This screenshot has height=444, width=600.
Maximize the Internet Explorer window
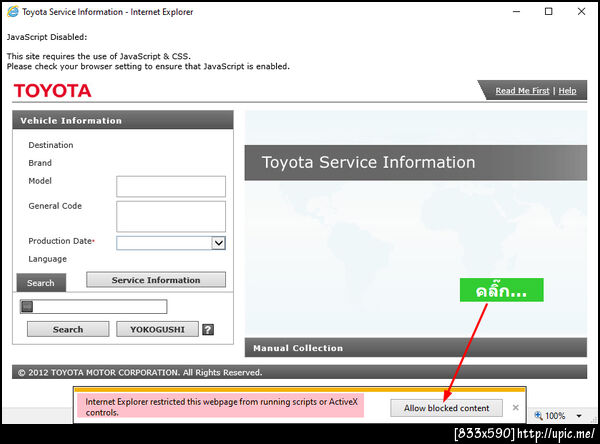548,11
